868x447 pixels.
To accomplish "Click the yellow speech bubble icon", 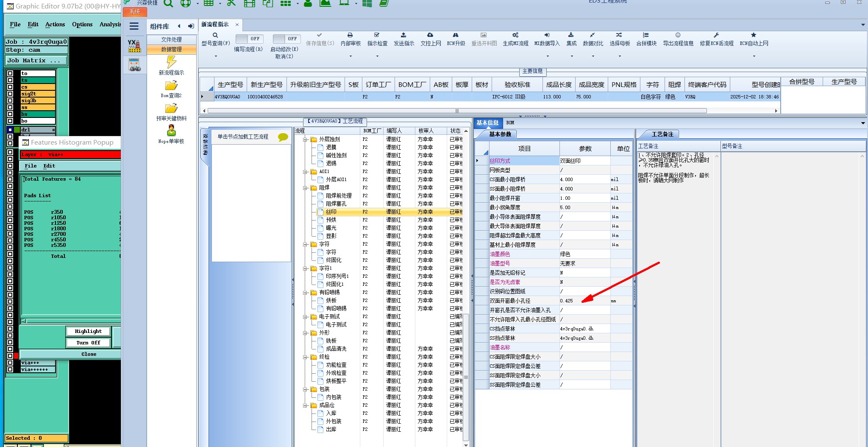I will [x=283, y=137].
